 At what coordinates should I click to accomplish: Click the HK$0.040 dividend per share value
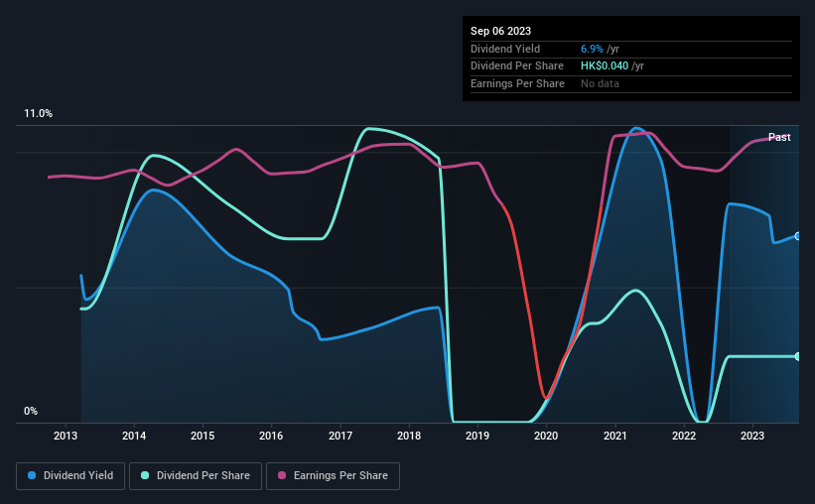pos(605,66)
